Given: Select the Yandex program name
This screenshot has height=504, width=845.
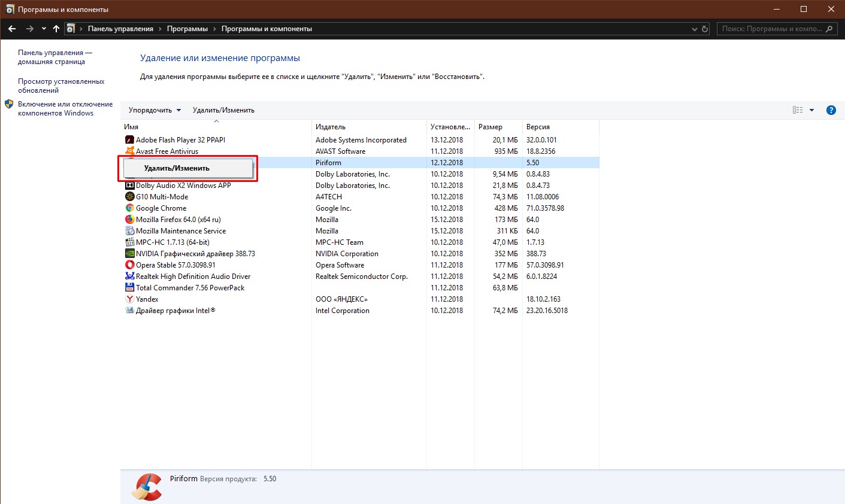Looking at the screenshot, I should [x=147, y=299].
